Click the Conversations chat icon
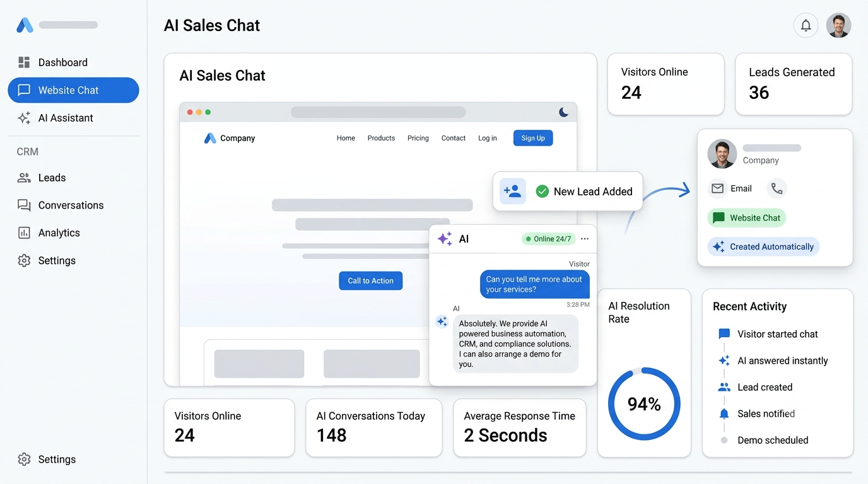The width and height of the screenshot is (868, 484). pyautogui.click(x=24, y=205)
